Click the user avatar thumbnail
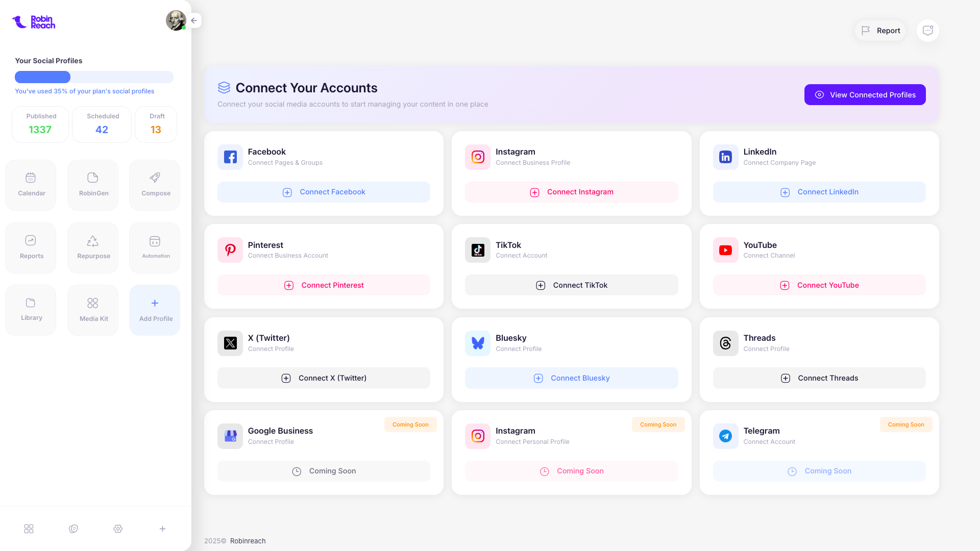The image size is (980, 551). pyautogui.click(x=176, y=20)
